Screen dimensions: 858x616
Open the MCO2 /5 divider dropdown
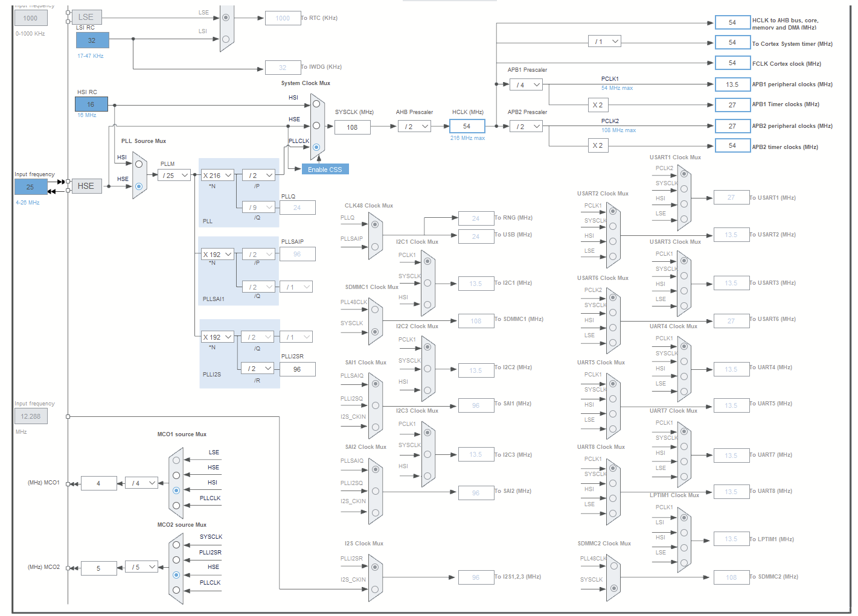point(141,567)
